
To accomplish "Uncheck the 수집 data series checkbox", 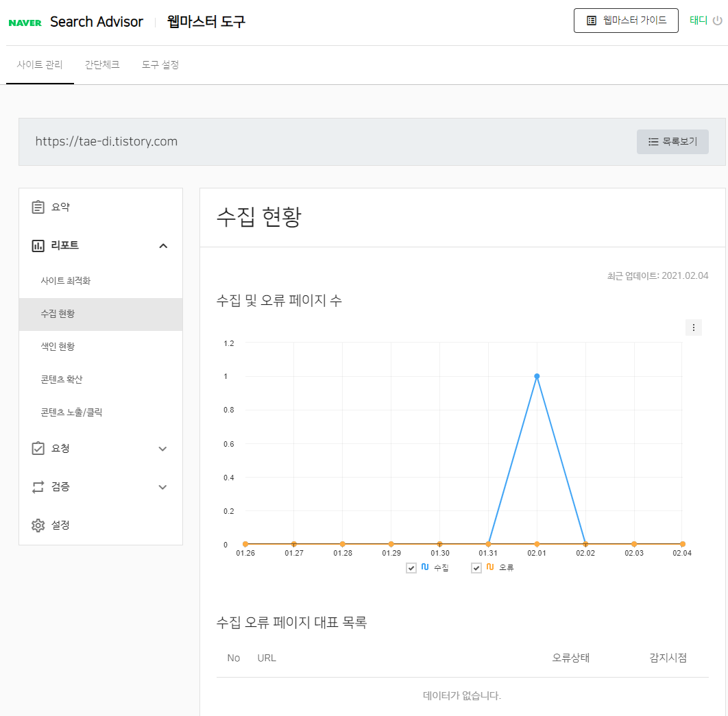I will [x=411, y=567].
